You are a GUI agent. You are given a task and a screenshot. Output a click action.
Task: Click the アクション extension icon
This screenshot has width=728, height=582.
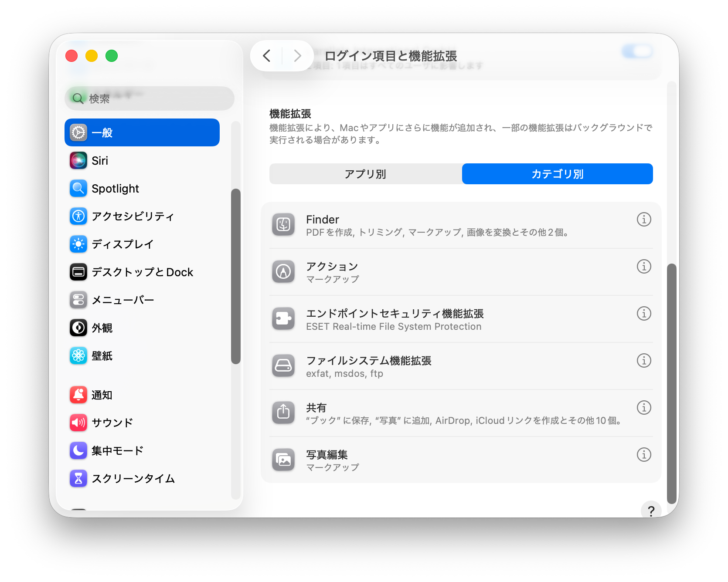[x=283, y=272]
